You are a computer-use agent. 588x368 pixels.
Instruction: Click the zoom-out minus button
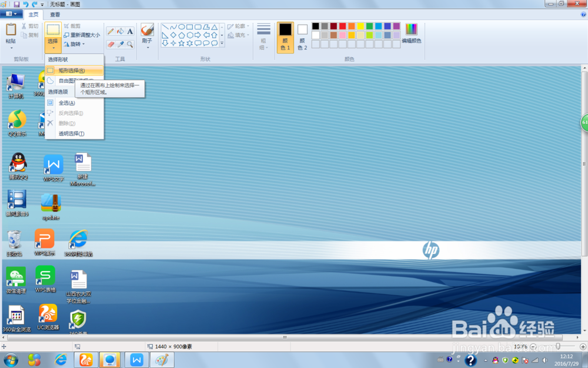(x=533, y=346)
